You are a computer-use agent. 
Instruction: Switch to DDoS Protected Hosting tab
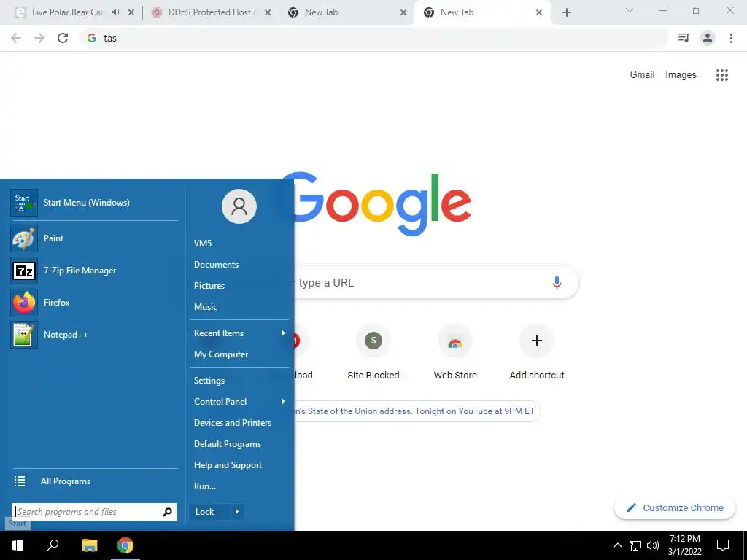coord(212,12)
